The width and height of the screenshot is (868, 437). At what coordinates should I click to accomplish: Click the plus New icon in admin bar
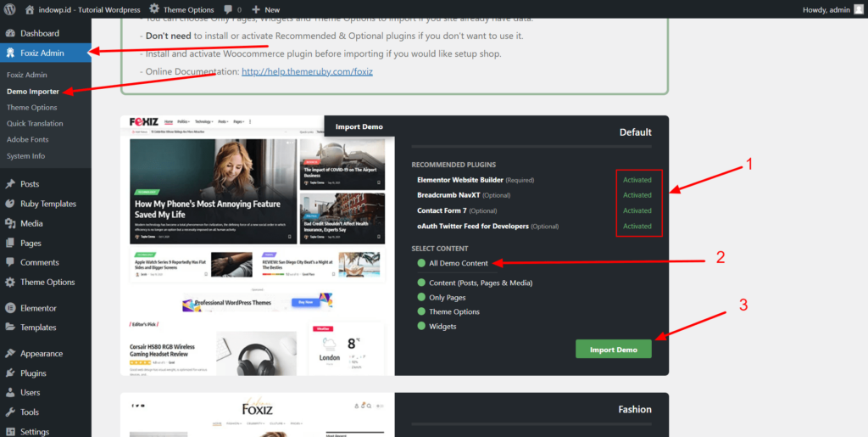click(x=256, y=9)
